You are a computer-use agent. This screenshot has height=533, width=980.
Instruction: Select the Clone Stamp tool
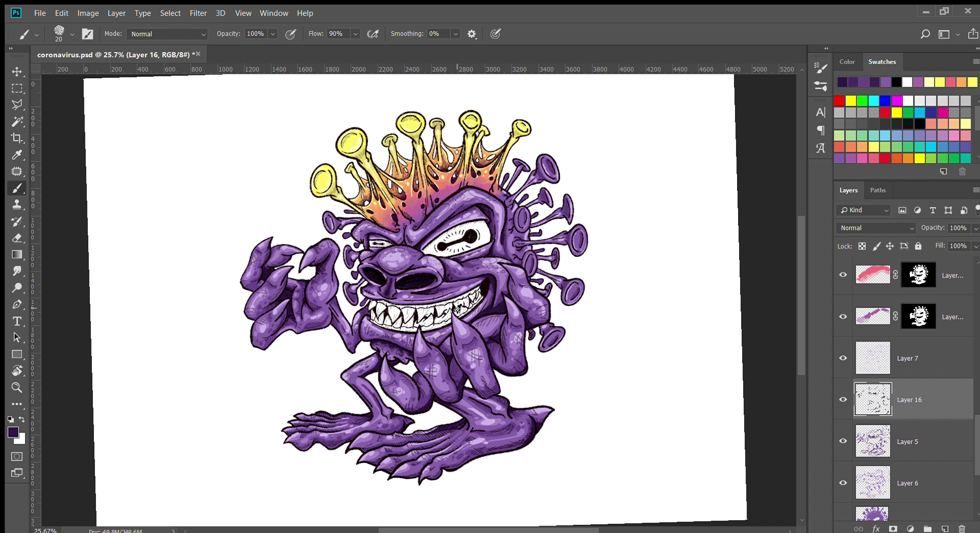click(x=17, y=205)
